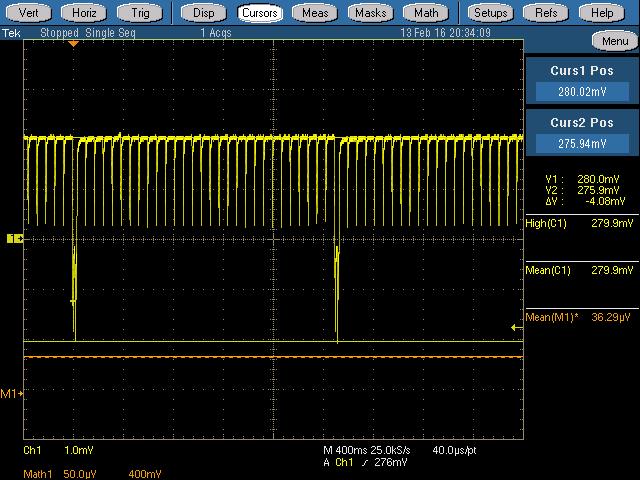Open the Disp display options
640x480 pixels.
tap(203, 13)
